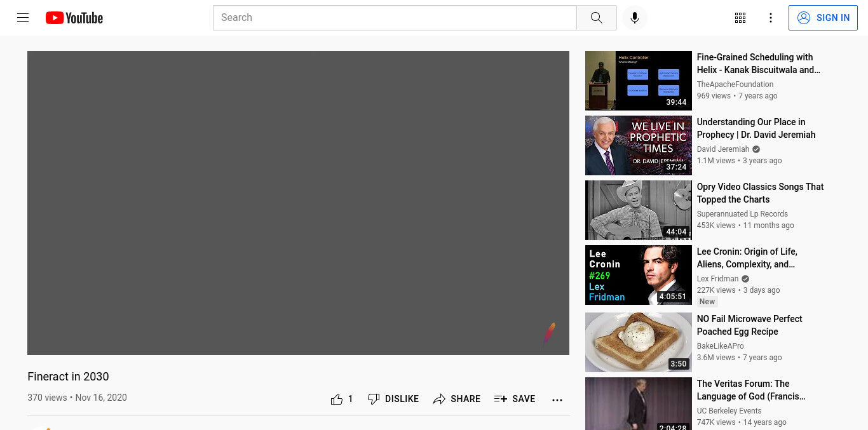Click the 'Fineract in 2030' video title
Image resolution: width=868 pixels, height=430 pixels.
pos(68,377)
